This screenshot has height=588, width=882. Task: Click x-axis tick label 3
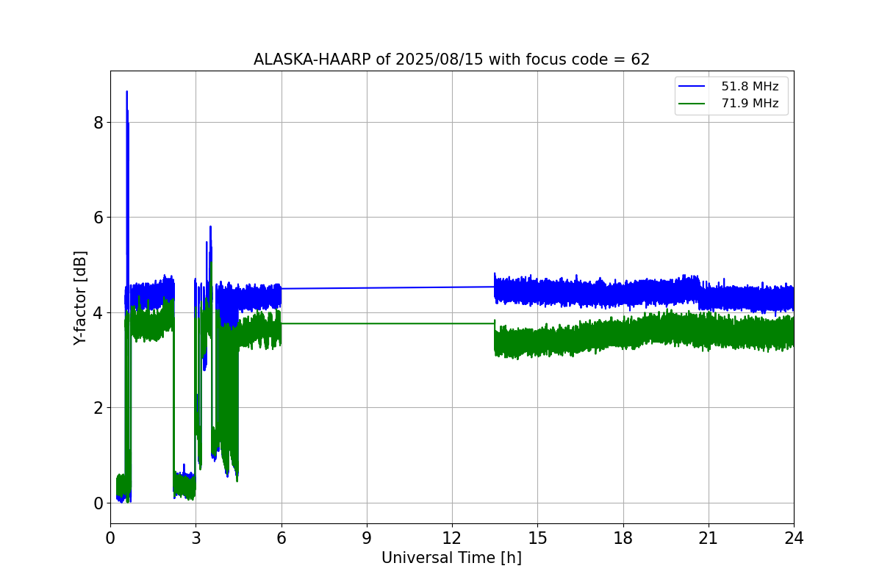196,537
